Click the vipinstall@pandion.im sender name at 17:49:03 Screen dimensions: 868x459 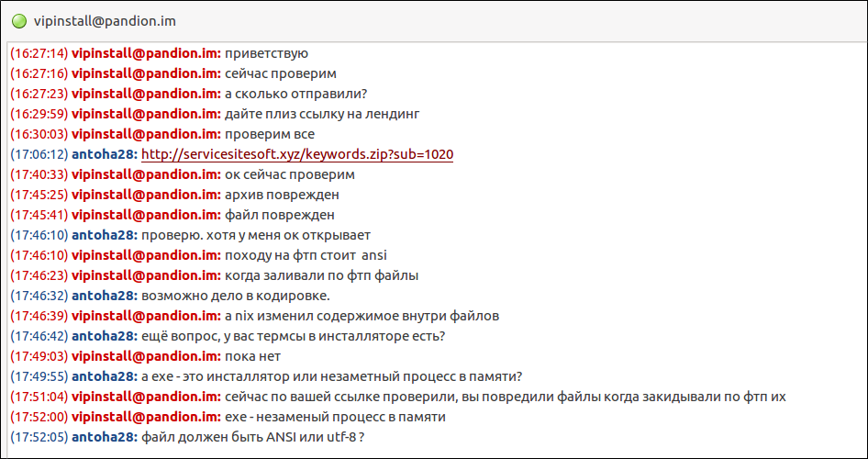click(x=147, y=356)
